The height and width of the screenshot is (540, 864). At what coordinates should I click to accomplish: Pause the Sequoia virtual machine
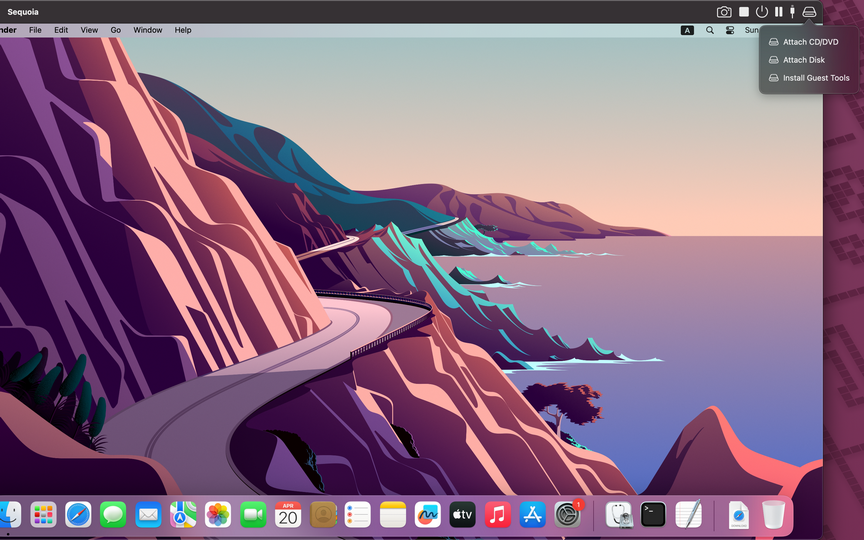[x=779, y=12]
